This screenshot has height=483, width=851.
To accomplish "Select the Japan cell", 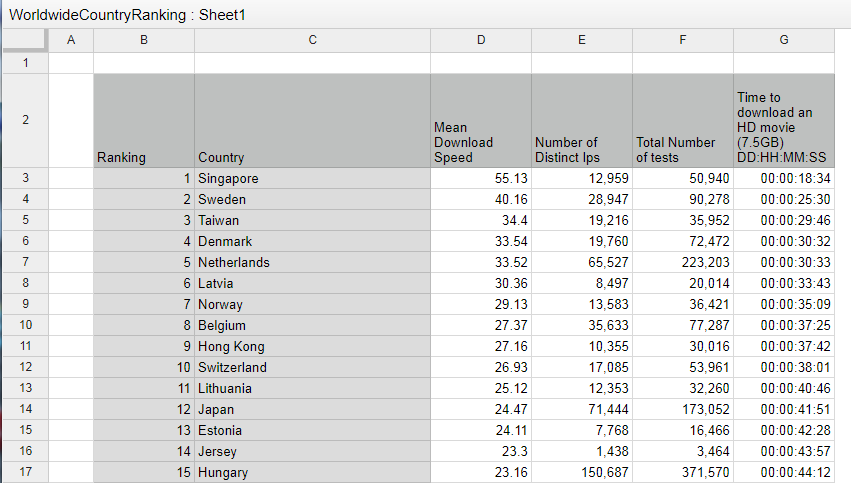I will (x=313, y=409).
